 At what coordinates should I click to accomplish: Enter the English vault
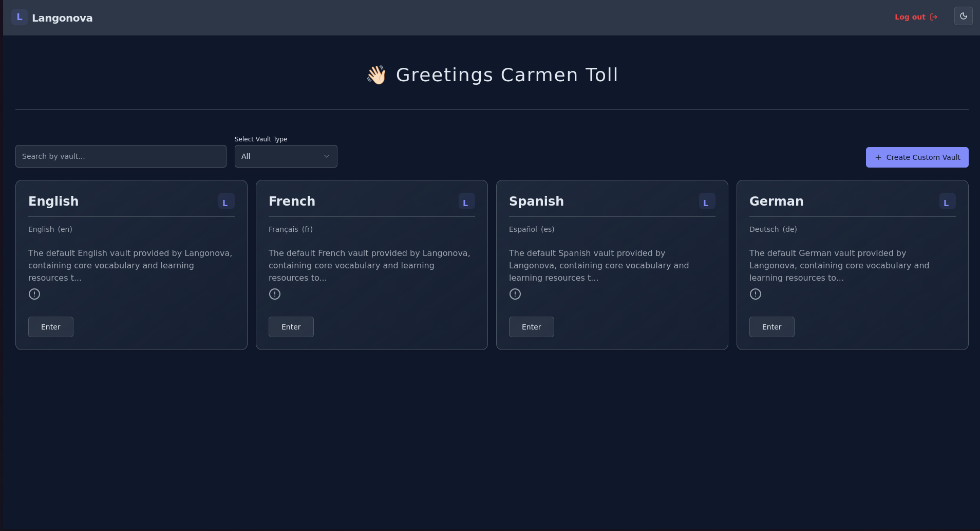point(50,327)
